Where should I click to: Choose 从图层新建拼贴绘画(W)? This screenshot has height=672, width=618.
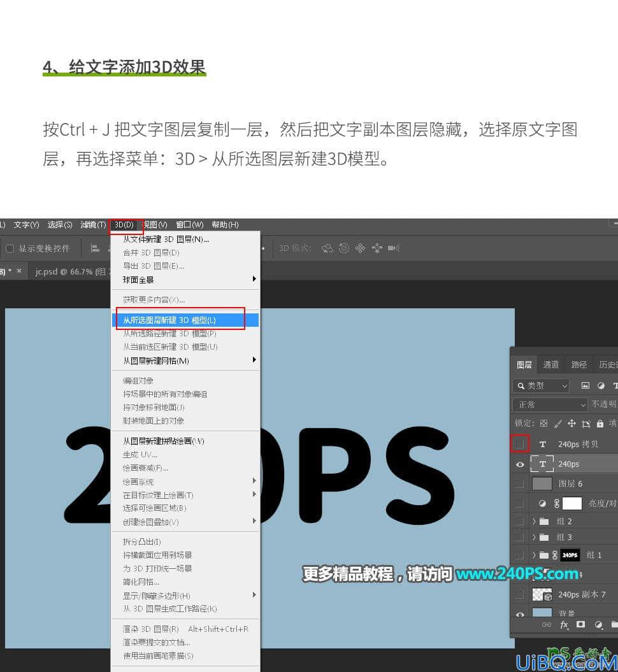click(x=185, y=441)
